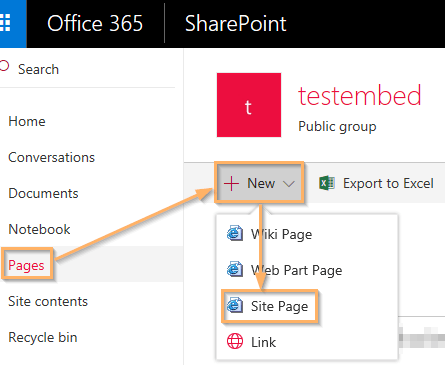Focus the Search input field
Image resolution: width=445 pixels, height=365 pixels.
tap(87, 69)
